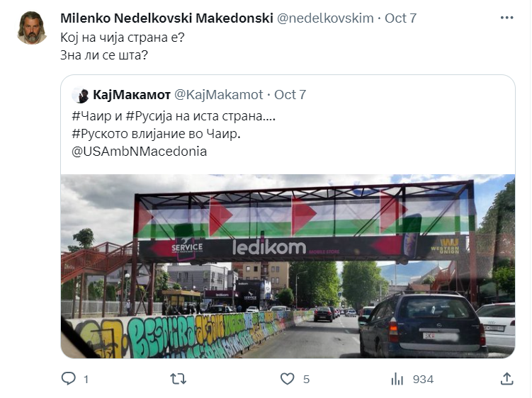Image resolution: width=532 pixels, height=398 pixels.
Task: Click the share upload icon
Action: tap(506, 379)
